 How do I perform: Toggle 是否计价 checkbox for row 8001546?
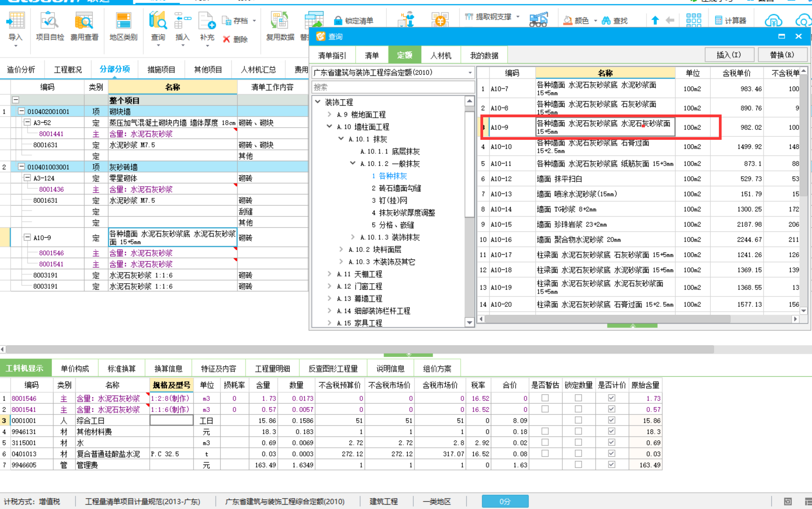611,398
